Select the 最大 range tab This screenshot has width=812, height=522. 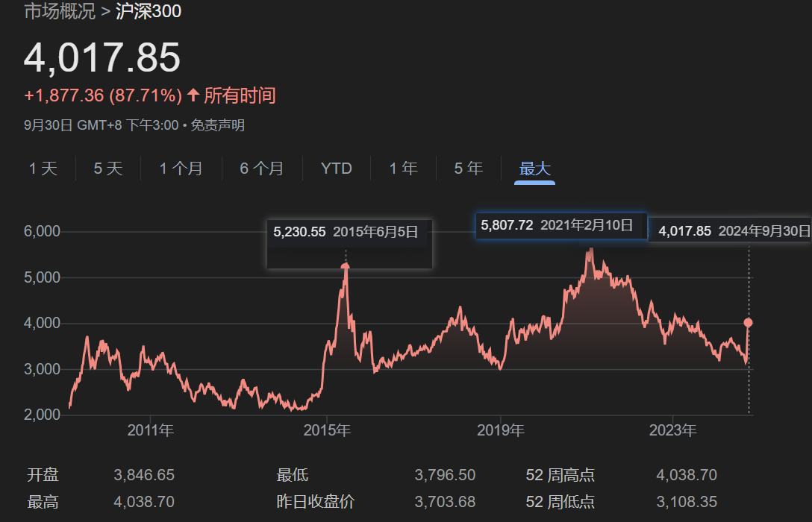(534, 168)
